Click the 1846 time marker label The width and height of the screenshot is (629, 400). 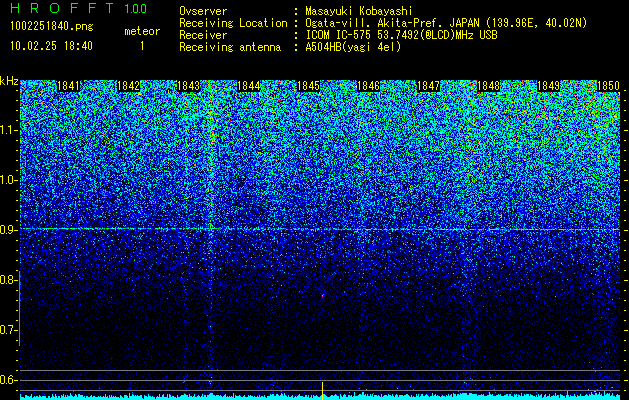[368, 86]
